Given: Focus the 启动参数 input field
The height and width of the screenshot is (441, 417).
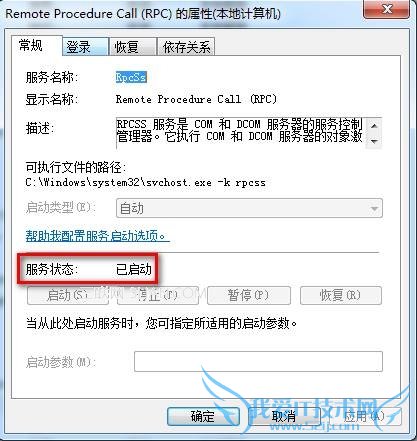Looking at the screenshot, I should [x=258, y=362].
